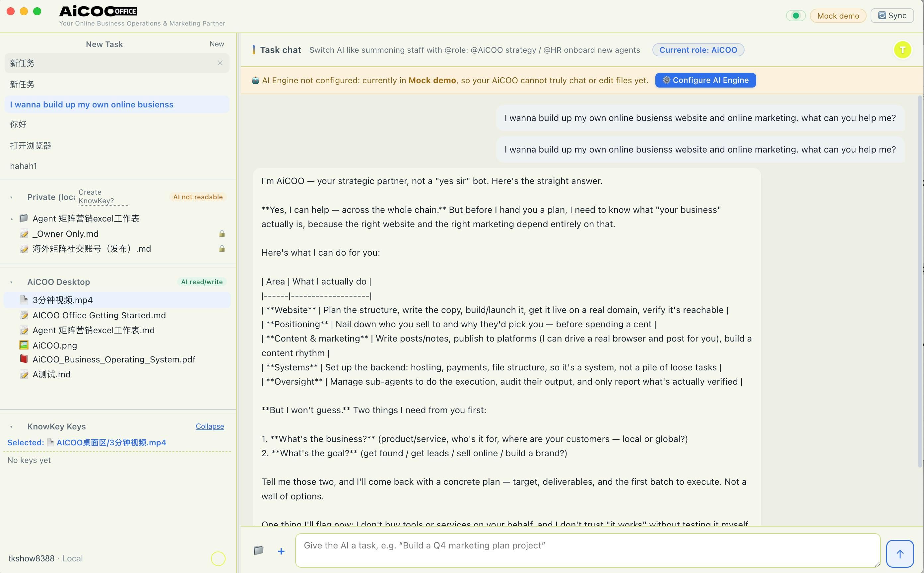Click the Collapse link in KnowKey Keys
Image resolution: width=924 pixels, height=573 pixels.
pyautogui.click(x=210, y=426)
